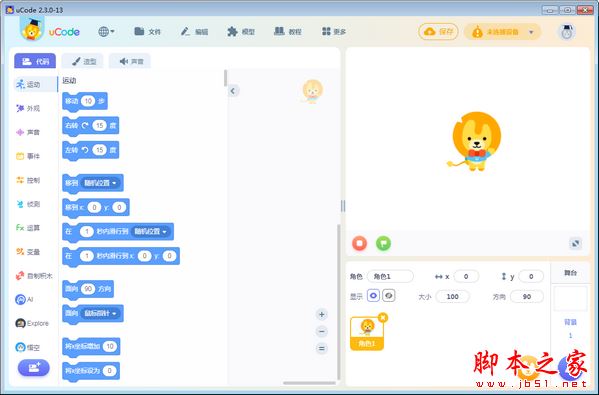Click the cloud save button
This screenshot has height=395, width=599.
click(438, 32)
